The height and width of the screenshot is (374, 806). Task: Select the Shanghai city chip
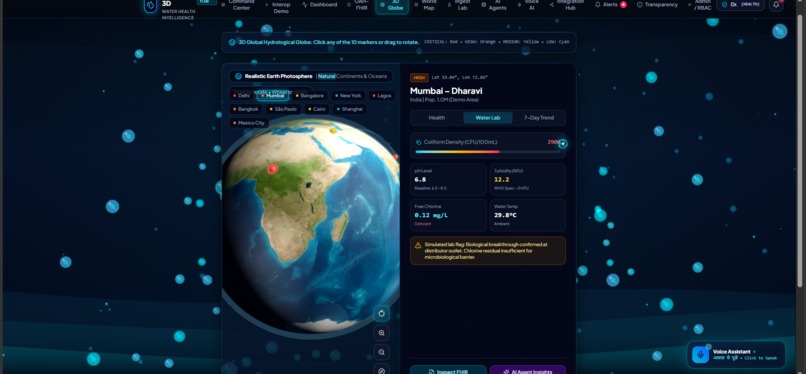point(350,109)
